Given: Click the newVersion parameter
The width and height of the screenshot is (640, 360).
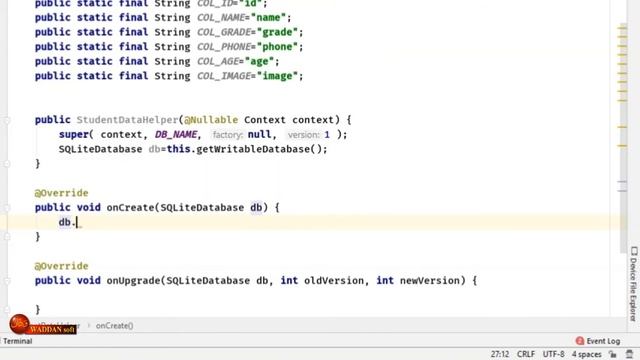Looking at the screenshot, I should point(430,281).
